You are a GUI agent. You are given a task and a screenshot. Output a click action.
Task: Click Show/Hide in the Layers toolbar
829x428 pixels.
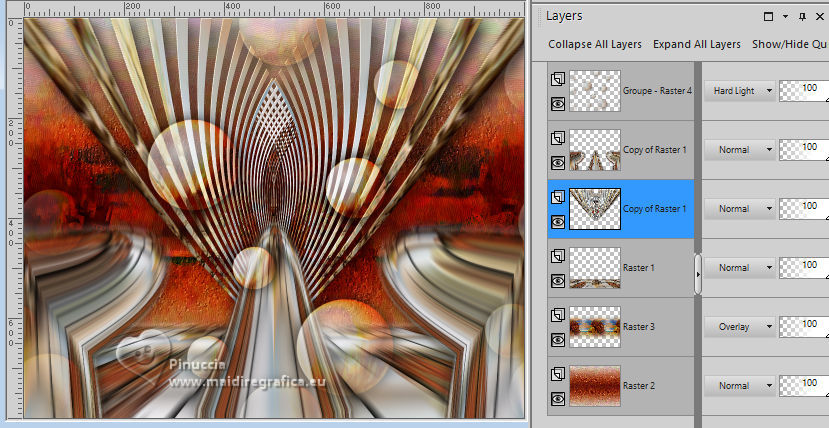tap(789, 45)
